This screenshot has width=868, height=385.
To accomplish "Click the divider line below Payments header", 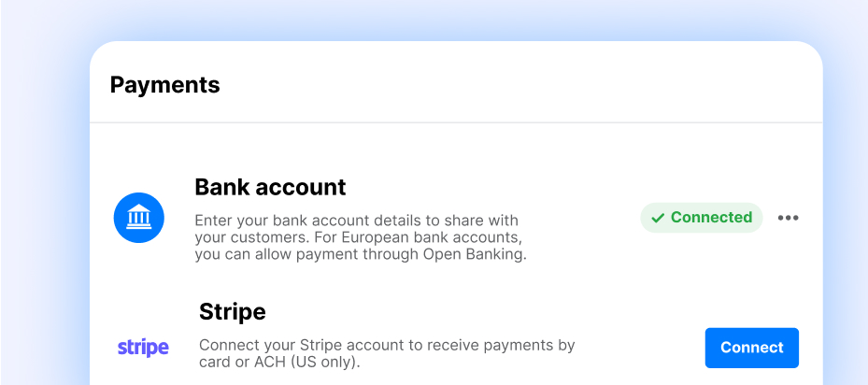I will coord(456,122).
